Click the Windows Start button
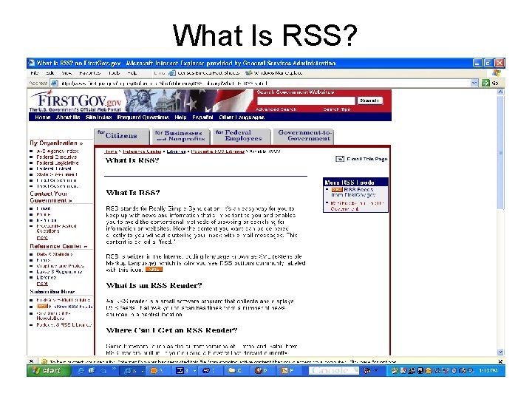 point(48,371)
